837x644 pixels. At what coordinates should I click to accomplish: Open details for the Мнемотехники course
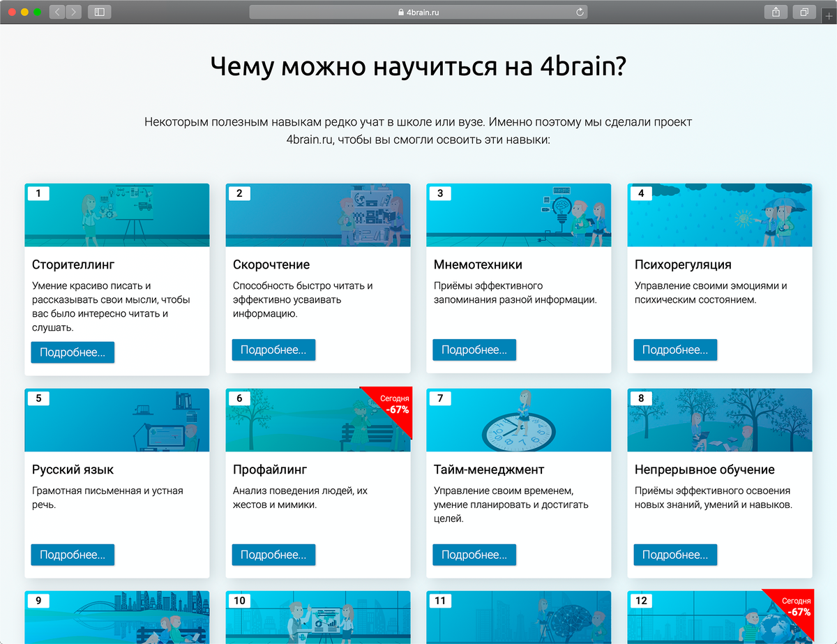[474, 350]
